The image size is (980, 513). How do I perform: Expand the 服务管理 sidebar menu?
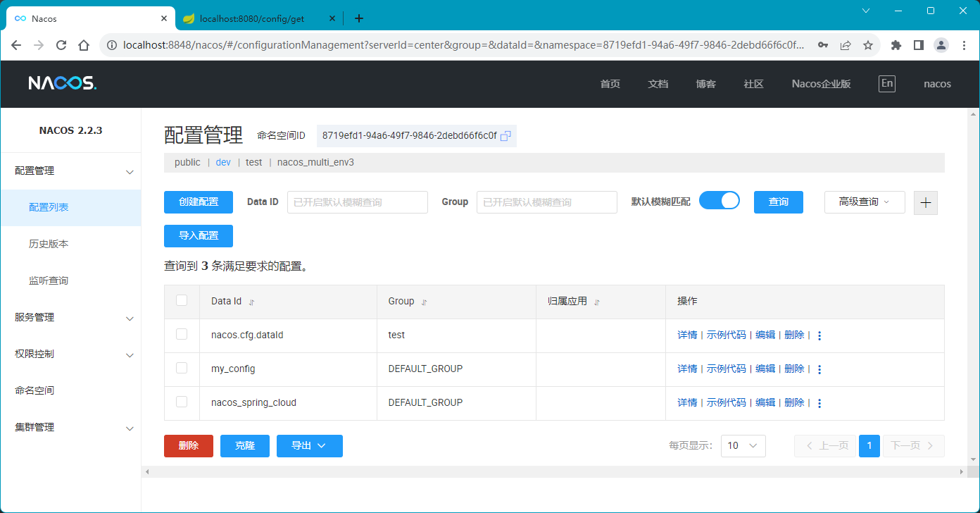pos(70,318)
